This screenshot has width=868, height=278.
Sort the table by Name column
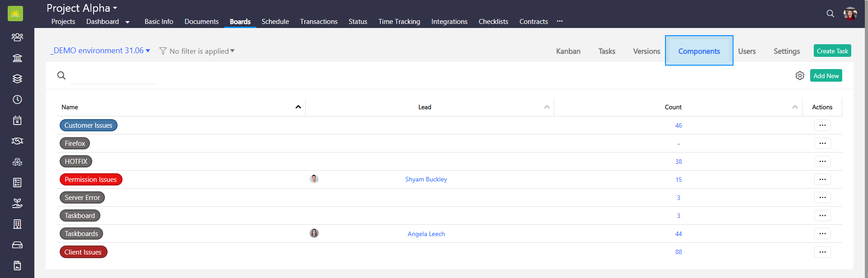(x=298, y=107)
